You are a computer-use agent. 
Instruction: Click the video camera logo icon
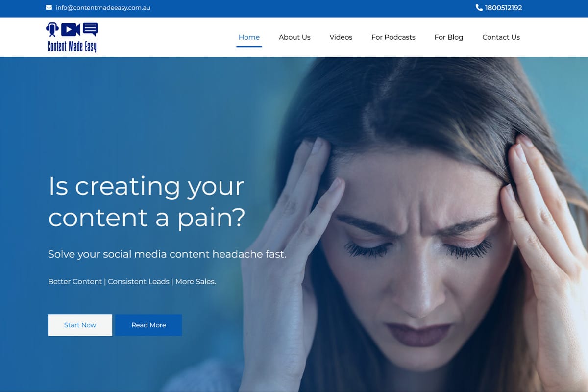[x=71, y=30]
